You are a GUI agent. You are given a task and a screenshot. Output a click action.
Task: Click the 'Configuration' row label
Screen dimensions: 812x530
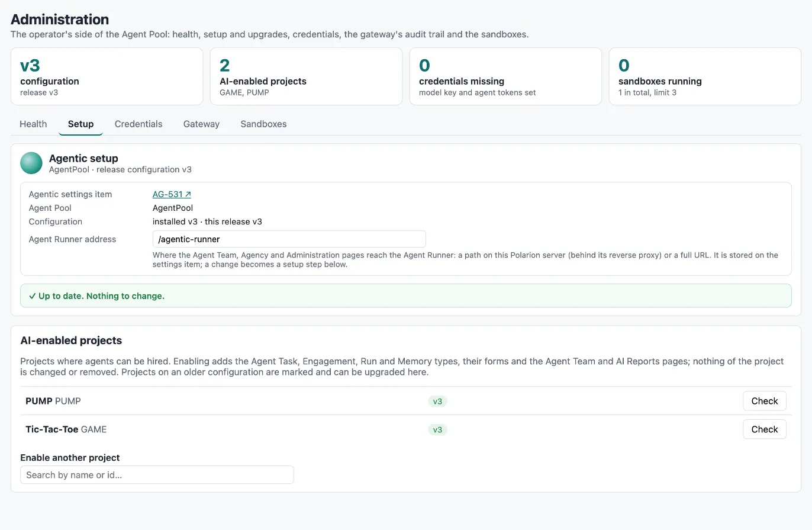pyautogui.click(x=56, y=221)
